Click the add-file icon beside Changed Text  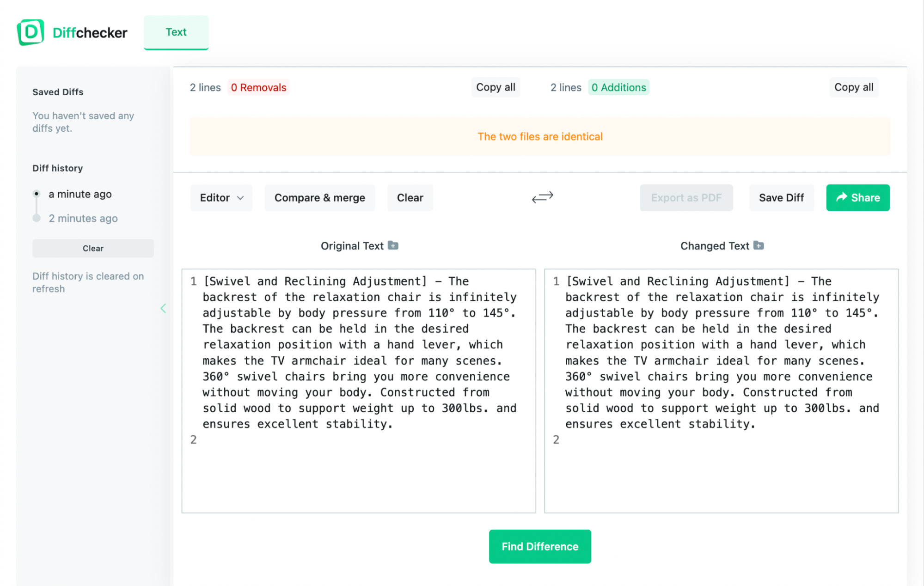[x=758, y=245]
